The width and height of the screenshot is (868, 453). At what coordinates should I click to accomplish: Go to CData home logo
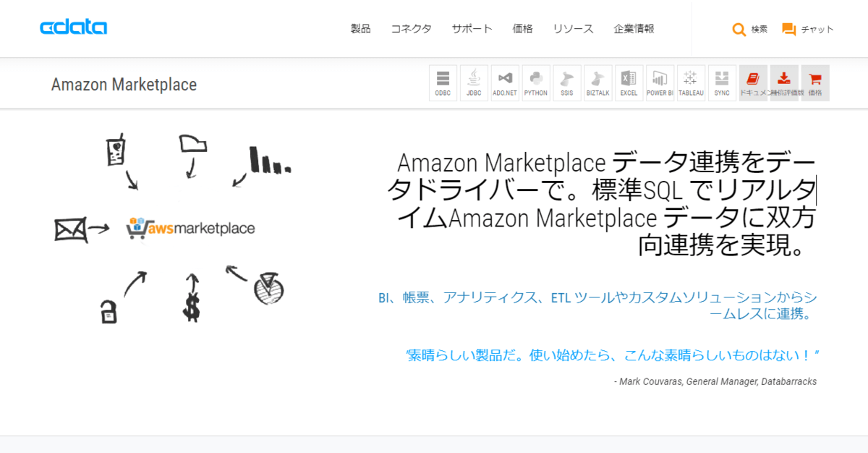(x=74, y=27)
